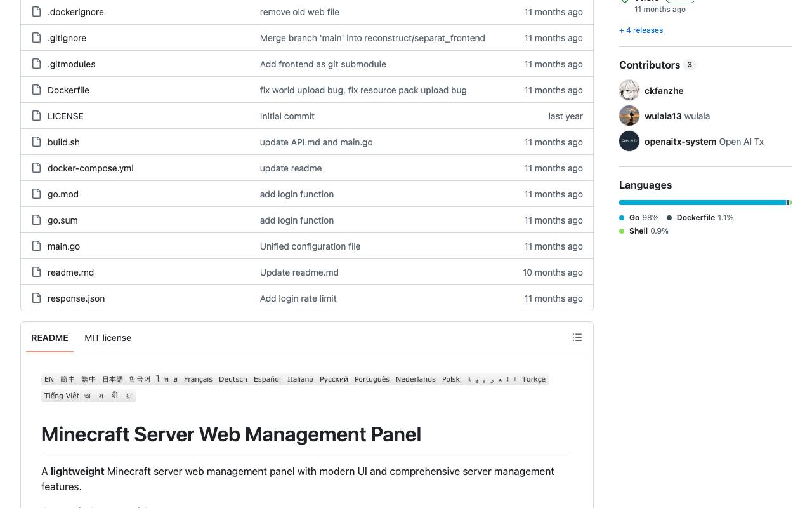Click the file icon beside docker-compose.yml
The height and width of the screenshot is (508, 812).
tap(36, 168)
